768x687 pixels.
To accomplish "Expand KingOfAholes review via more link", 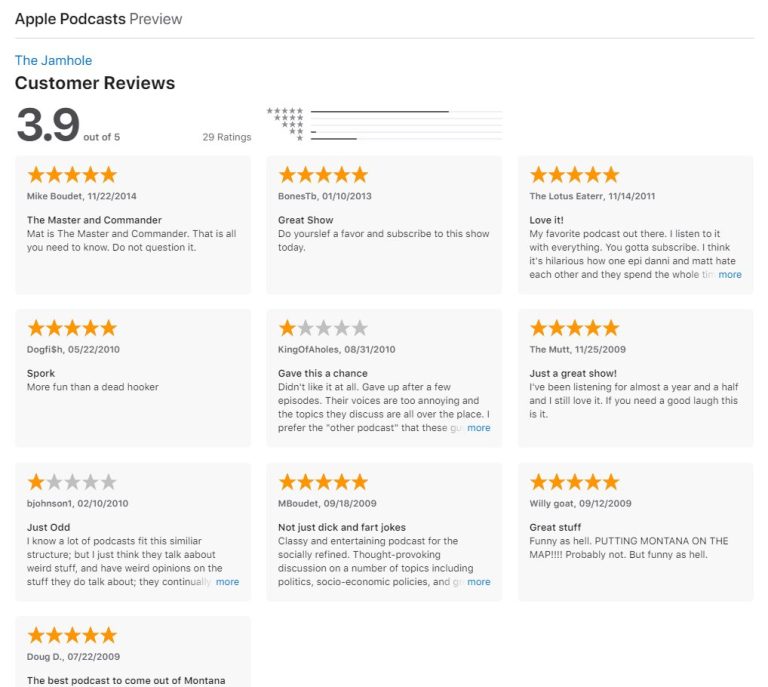I will pyautogui.click(x=479, y=428).
